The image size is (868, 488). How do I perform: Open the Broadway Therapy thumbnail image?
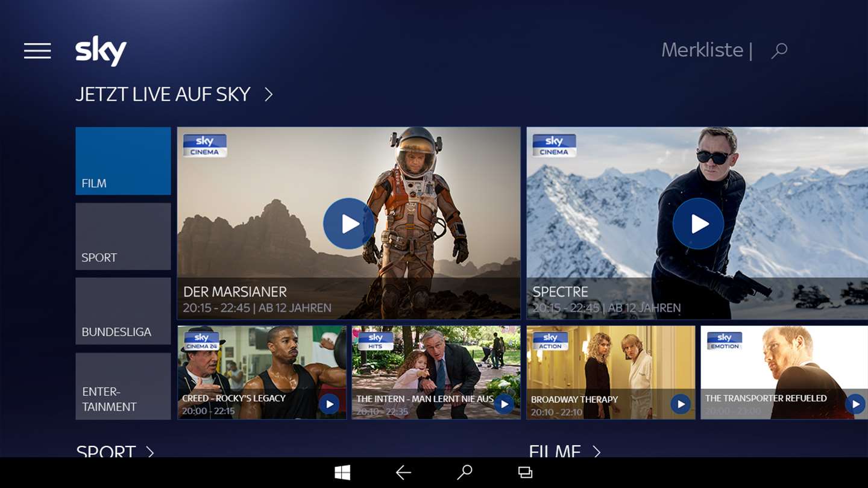(611, 372)
